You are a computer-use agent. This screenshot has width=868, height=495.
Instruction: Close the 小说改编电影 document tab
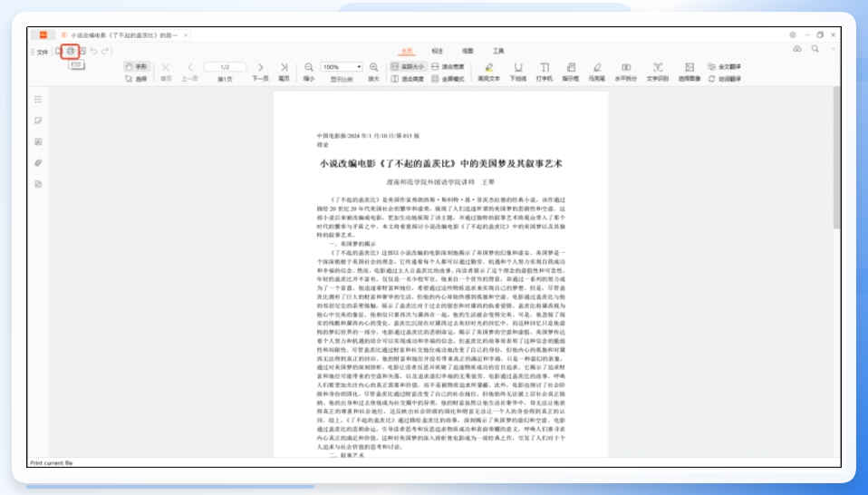(x=186, y=34)
